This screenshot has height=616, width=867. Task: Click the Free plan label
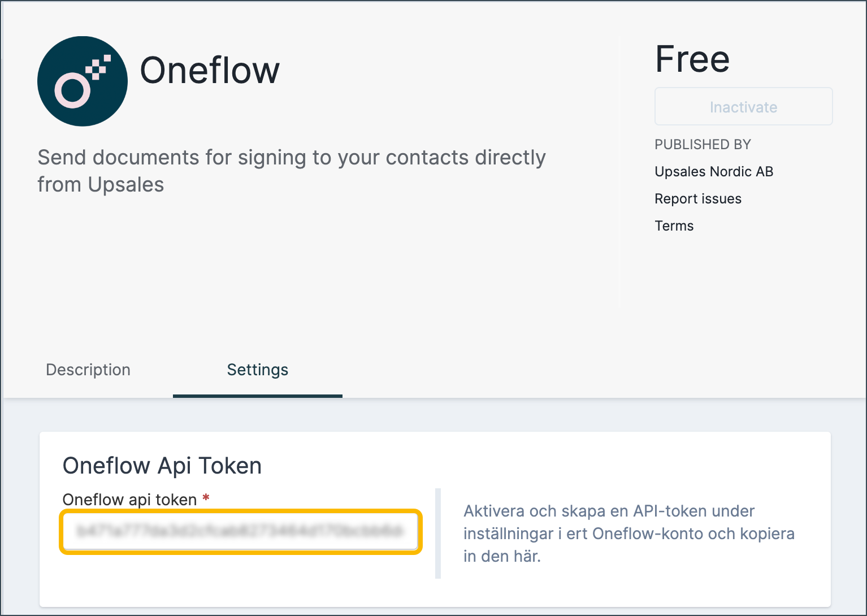(692, 58)
